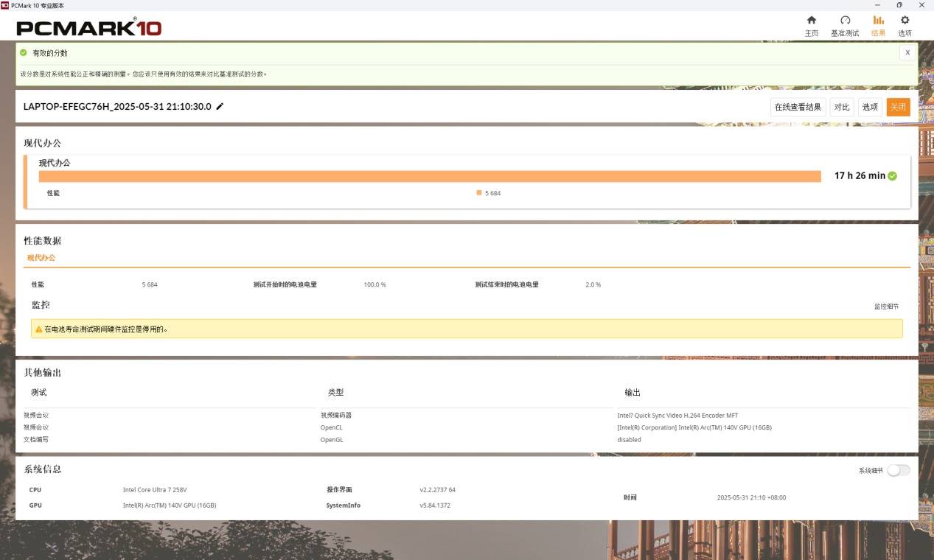Click the 视频编码器 type cell
The image size is (934, 560).
[x=336, y=416]
